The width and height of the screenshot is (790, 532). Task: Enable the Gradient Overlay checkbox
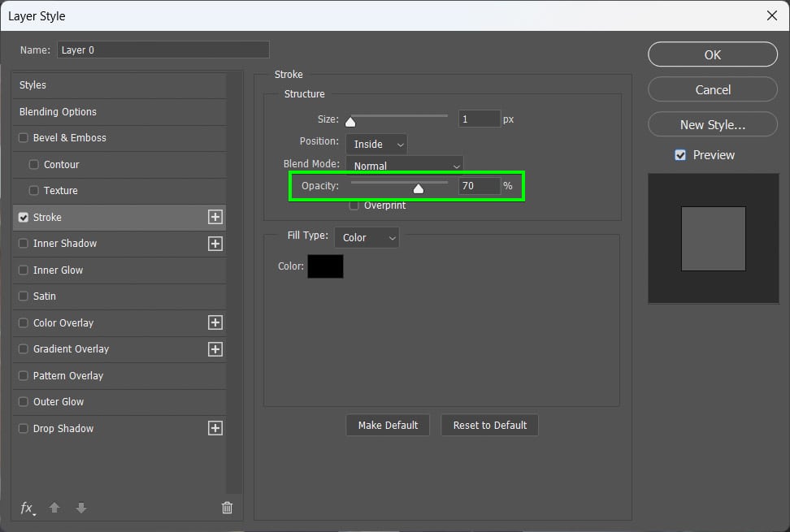[x=24, y=348]
